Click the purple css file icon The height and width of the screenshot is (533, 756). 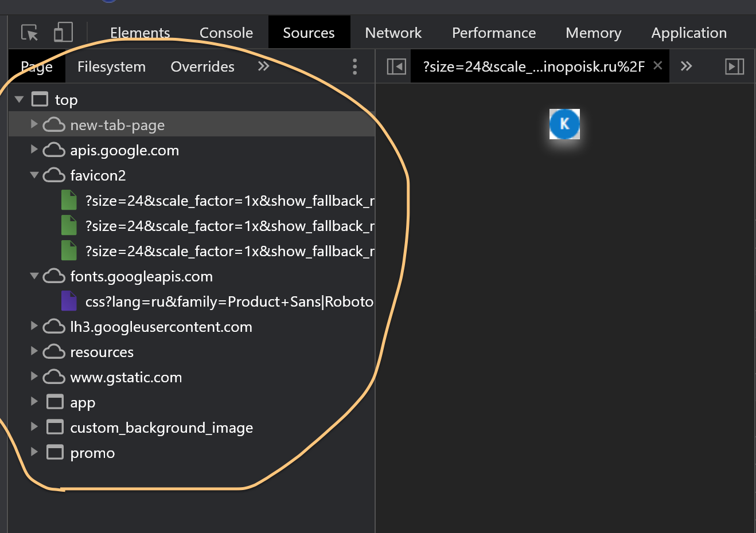[69, 301]
